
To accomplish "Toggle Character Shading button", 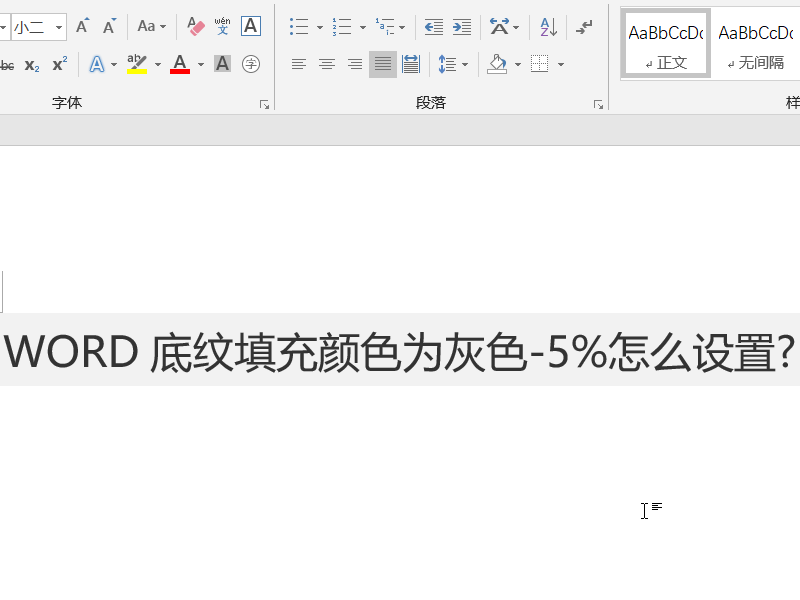I will coord(222,64).
